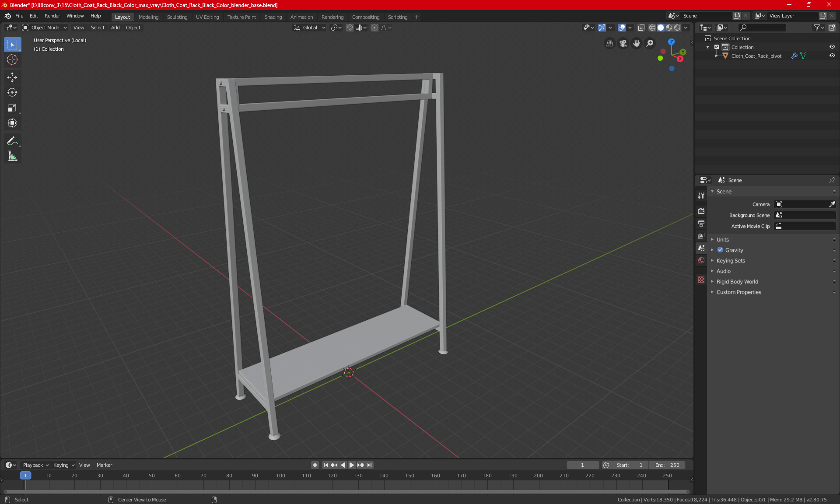Open the Render properties tab

[x=701, y=211]
